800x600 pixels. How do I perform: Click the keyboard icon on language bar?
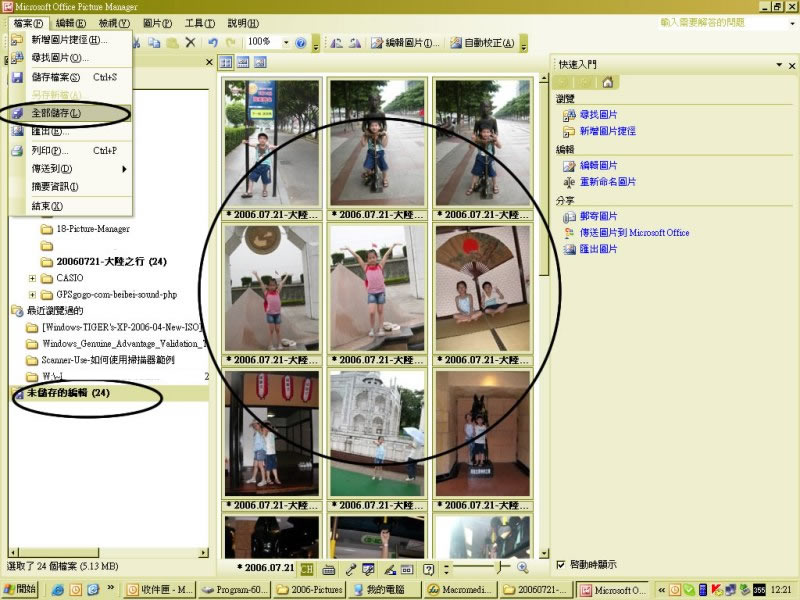pyautogui.click(x=329, y=569)
